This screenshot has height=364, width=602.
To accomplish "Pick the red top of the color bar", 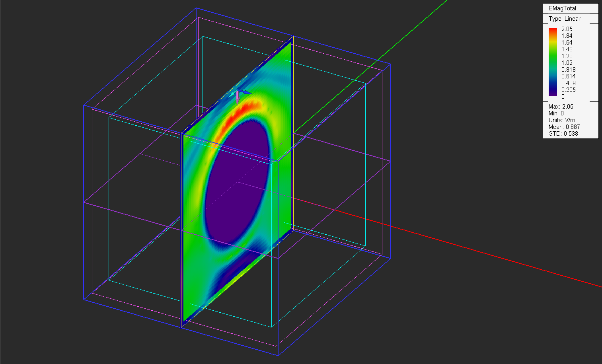I will click(x=553, y=31).
